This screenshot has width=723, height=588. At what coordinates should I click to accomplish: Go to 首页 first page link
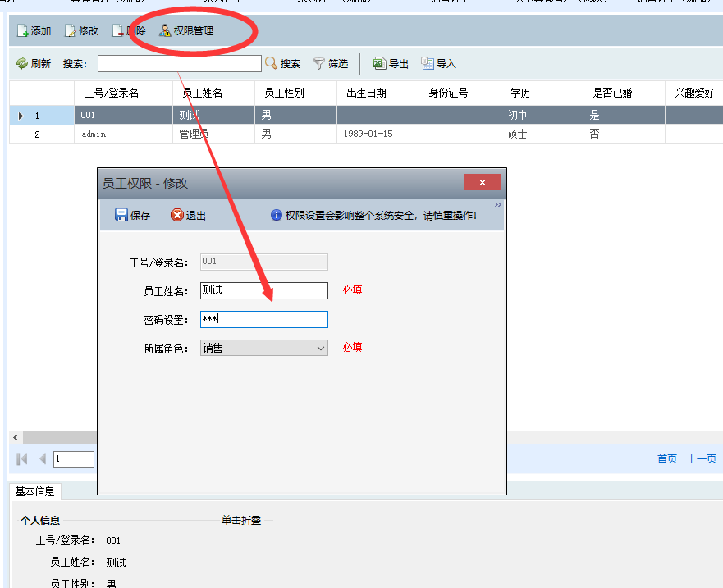[666, 459]
